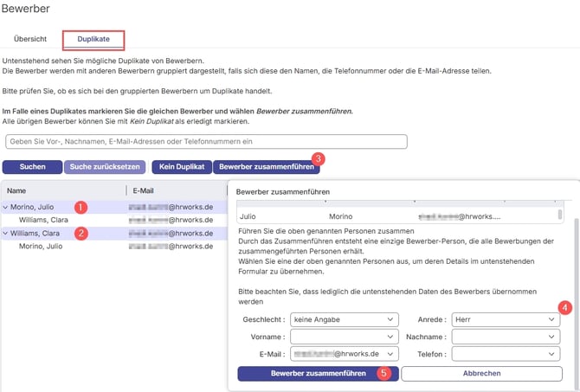Screen dimensions: 580x392
Task: Click Suche zurücksetzen button
Action: click(x=104, y=165)
